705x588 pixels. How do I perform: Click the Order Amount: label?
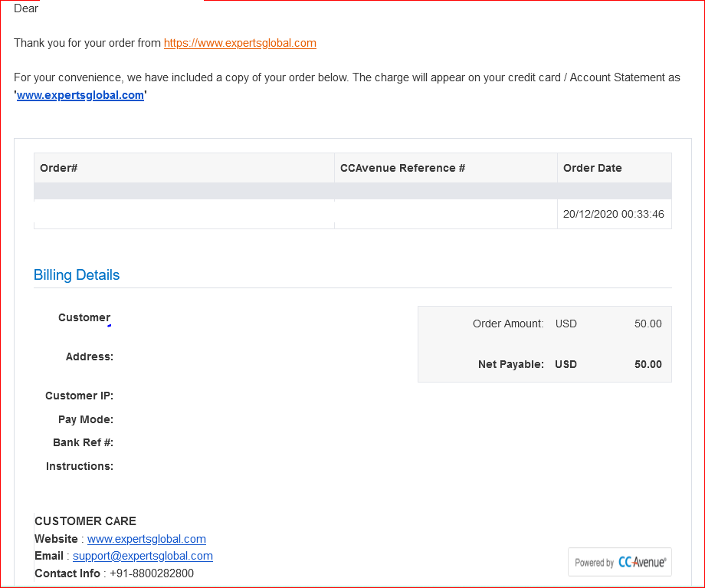click(508, 324)
